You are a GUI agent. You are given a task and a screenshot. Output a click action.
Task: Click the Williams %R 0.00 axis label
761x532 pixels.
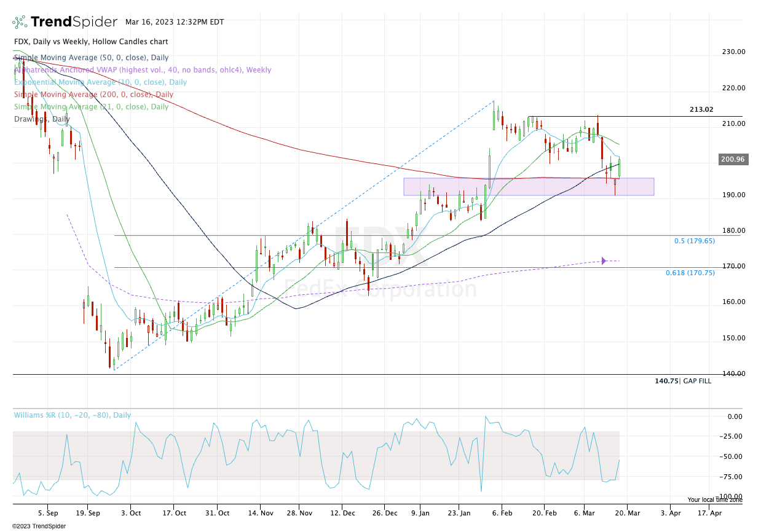[735, 417]
